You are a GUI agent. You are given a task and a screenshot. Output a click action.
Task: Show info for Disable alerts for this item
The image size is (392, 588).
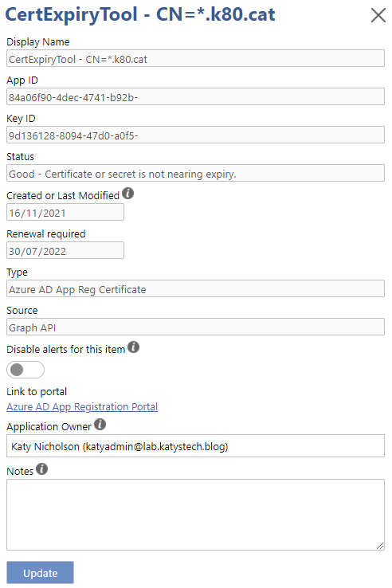coord(134,347)
